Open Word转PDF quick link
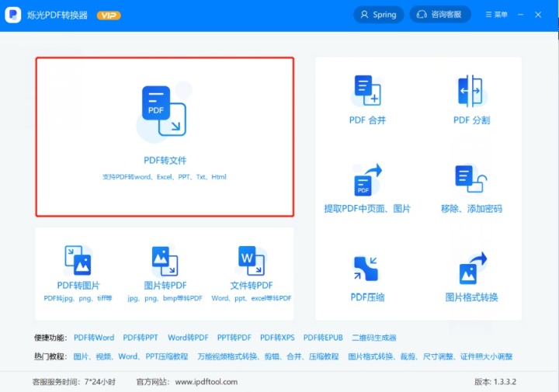 (x=188, y=338)
